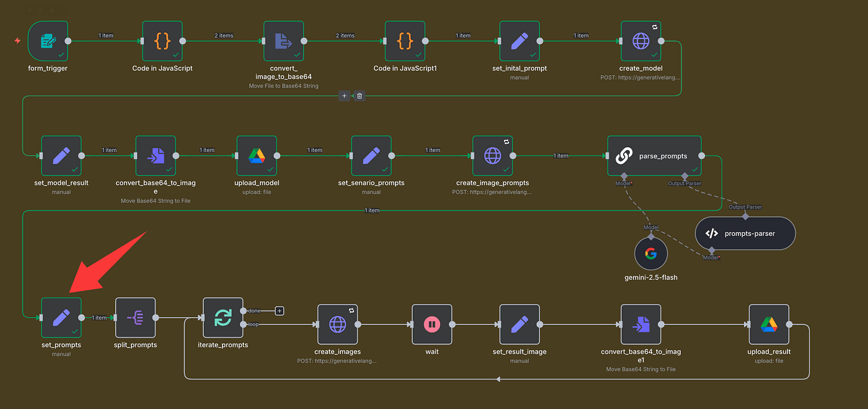Open the Code in JavaScript node
This screenshot has width=868, height=409.
click(162, 41)
